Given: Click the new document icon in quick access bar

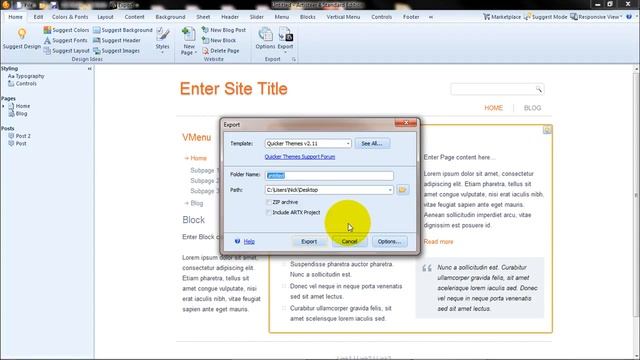Looking at the screenshot, I should (19, 5).
